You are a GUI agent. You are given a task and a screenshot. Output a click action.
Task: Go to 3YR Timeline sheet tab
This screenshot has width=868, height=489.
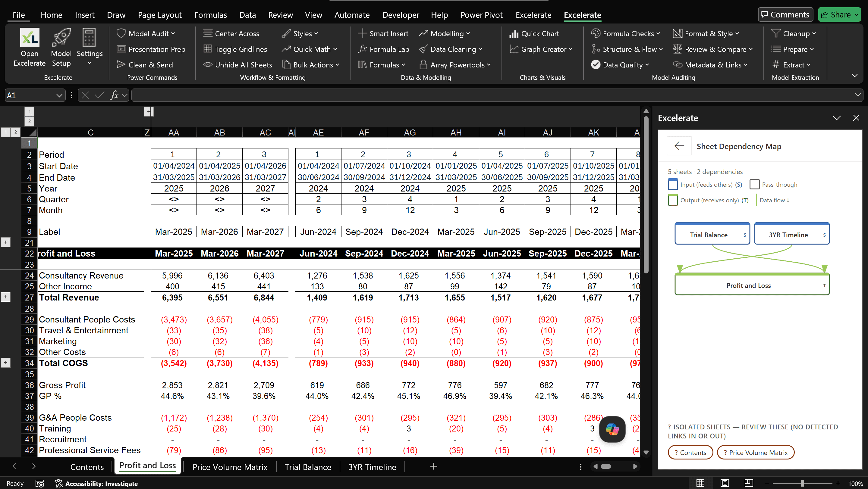372,467
